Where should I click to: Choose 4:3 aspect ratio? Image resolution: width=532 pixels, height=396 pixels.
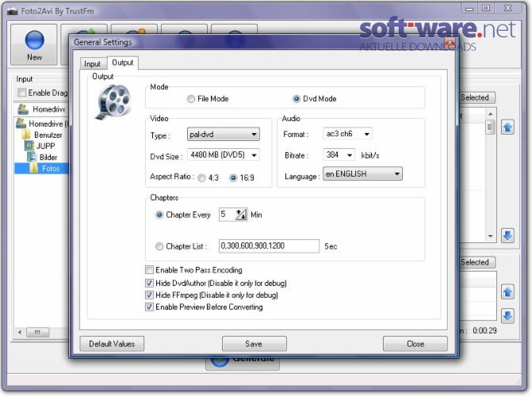pyautogui.click(x=201, y=177)
